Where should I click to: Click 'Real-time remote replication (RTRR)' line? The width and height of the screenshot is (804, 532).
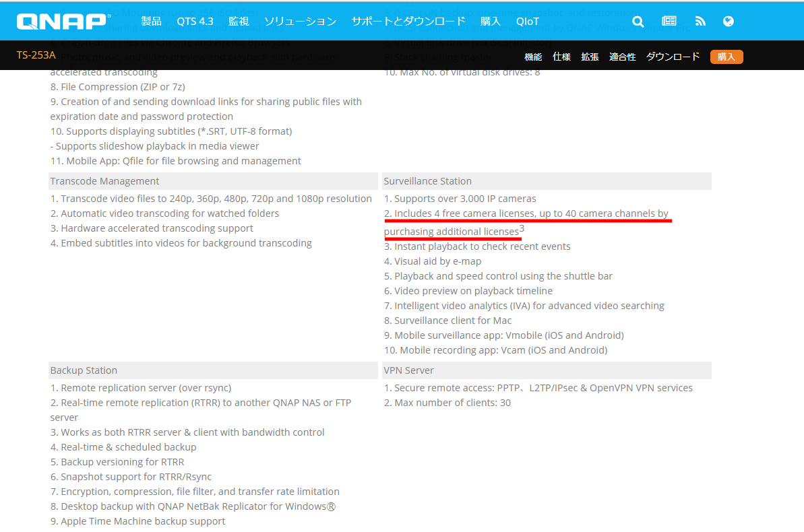pos(201,410)
